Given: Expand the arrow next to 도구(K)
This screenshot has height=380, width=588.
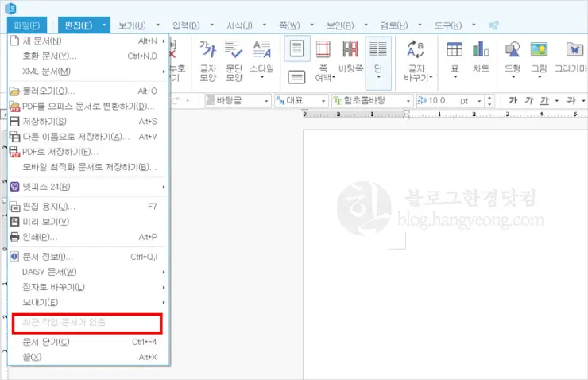Looking at the screenshot, I should pyautogui.click(x=474, y=25).
